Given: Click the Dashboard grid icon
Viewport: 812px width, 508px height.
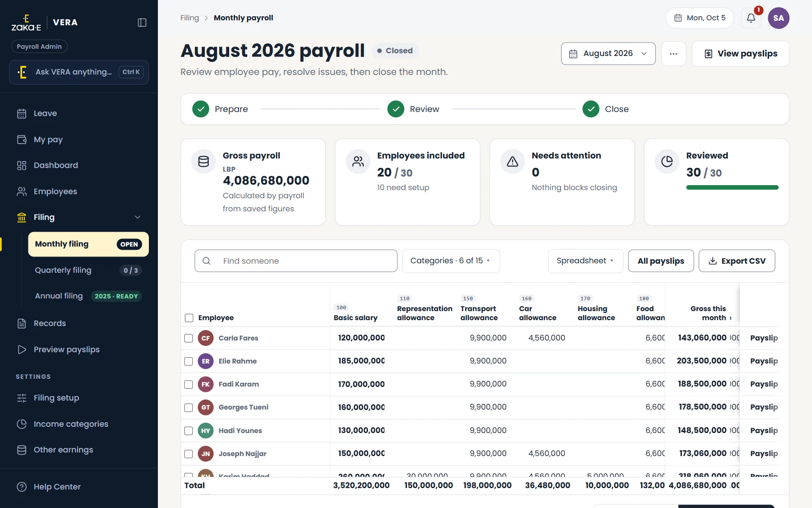Looking at the screenshot, I should pos(22,165).
